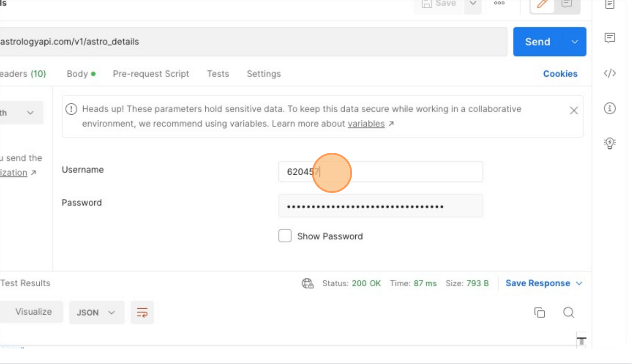Switch to the Tests tab

tap(218, 74)
